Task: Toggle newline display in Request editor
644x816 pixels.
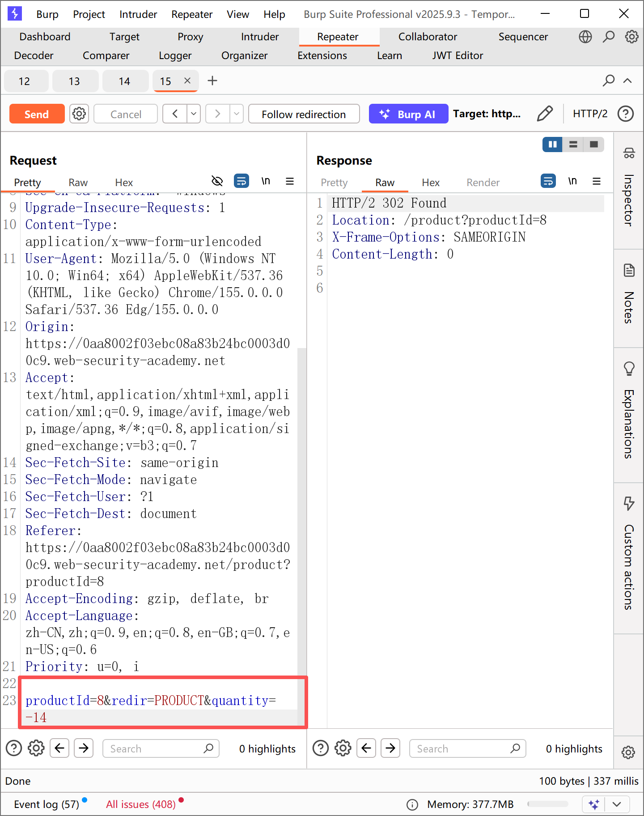Action: pos(266,181)
